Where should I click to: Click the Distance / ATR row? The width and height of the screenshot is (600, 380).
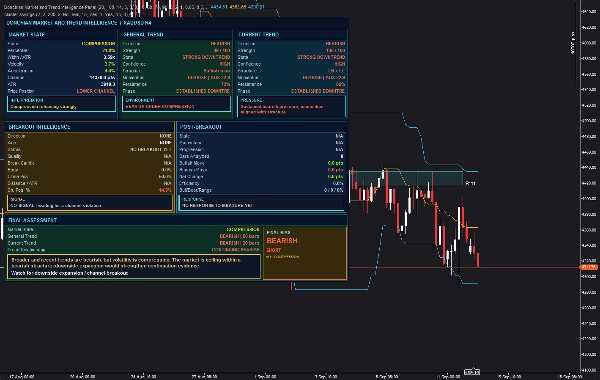pos(90,183)
